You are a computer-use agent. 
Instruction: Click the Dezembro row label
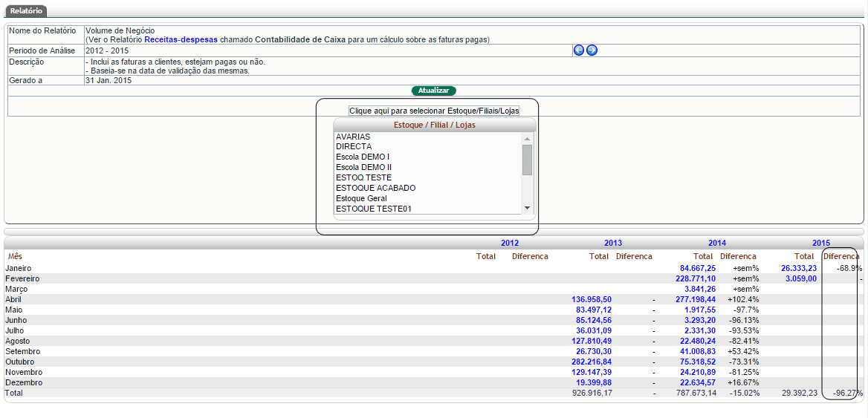click(x=24, y=382)
